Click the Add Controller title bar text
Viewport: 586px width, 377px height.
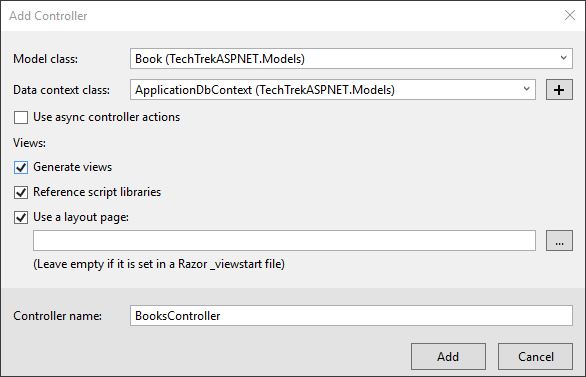pyautogui.click(x=48, y=16)
